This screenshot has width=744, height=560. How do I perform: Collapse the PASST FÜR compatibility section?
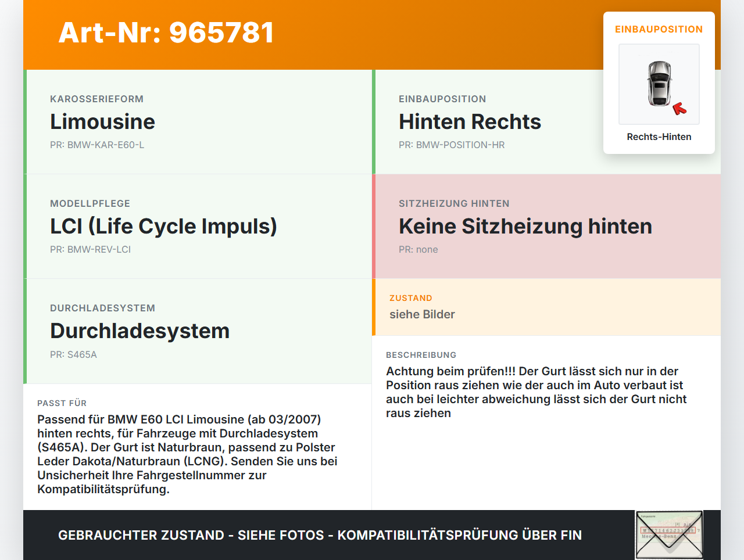pos(187,453)
